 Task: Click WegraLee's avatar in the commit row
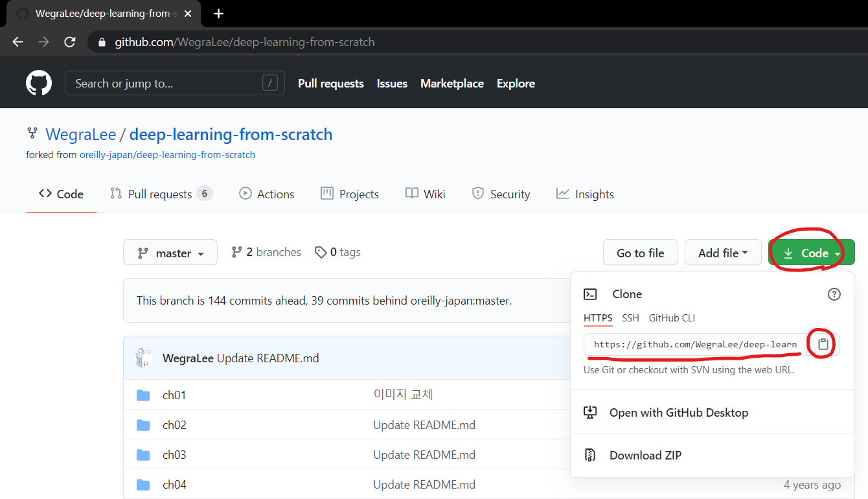tap(144, 358)
